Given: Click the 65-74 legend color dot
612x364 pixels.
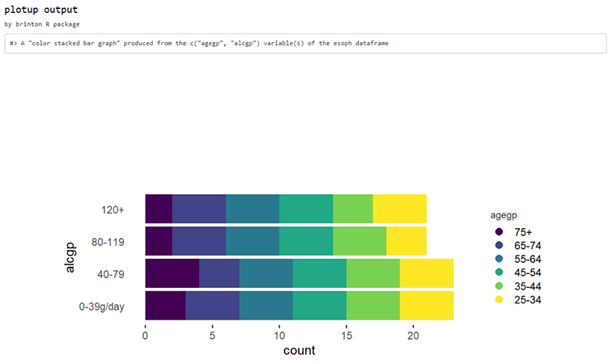Looking at the screenshot, I should tap(499, 245).
